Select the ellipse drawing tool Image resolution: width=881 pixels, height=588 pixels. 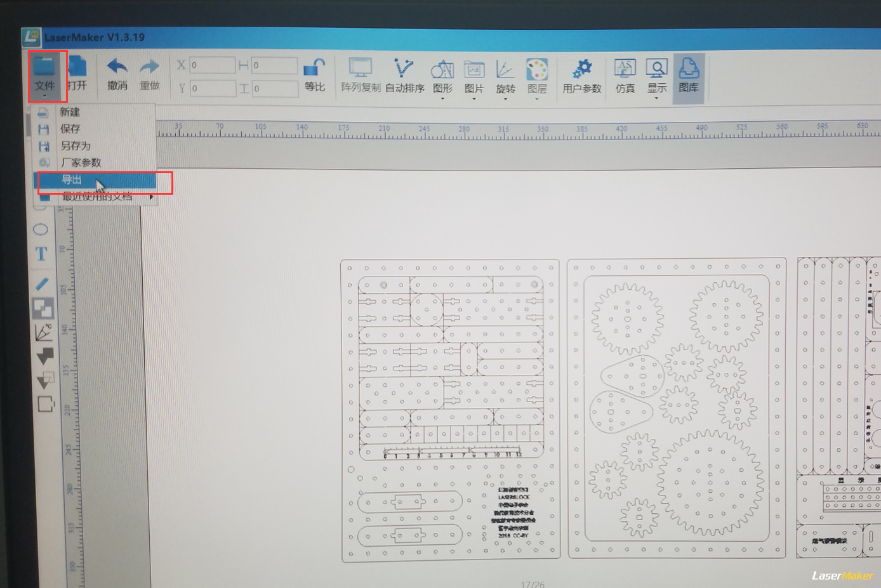tap(41, 230)
